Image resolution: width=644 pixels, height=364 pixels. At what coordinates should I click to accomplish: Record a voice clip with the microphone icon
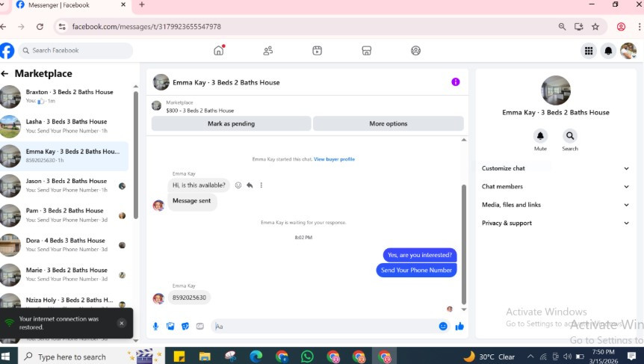pos(155,326)
